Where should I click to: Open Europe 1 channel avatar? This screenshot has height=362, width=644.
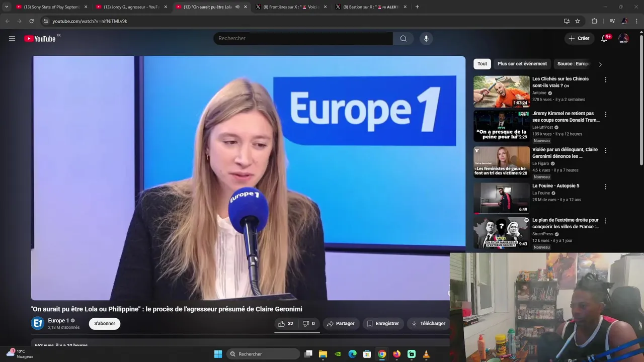point(38,323)
